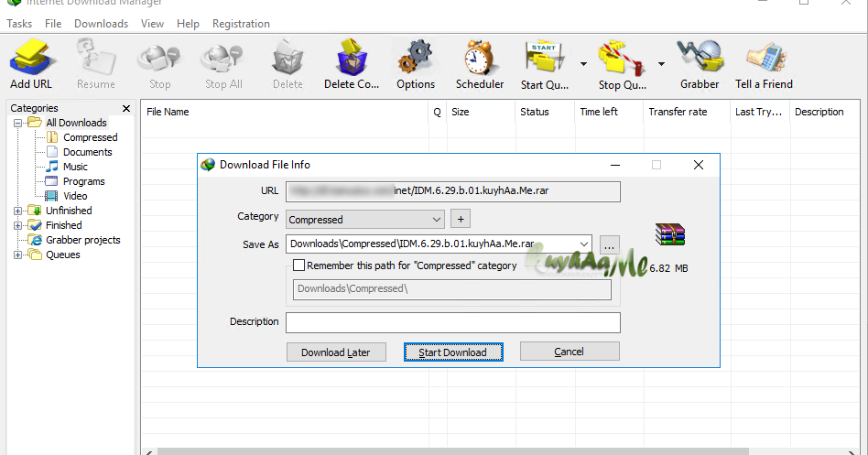Sort by the Time left column header
The height and width of the screenshot is (455, 868).
pos(609,112)
